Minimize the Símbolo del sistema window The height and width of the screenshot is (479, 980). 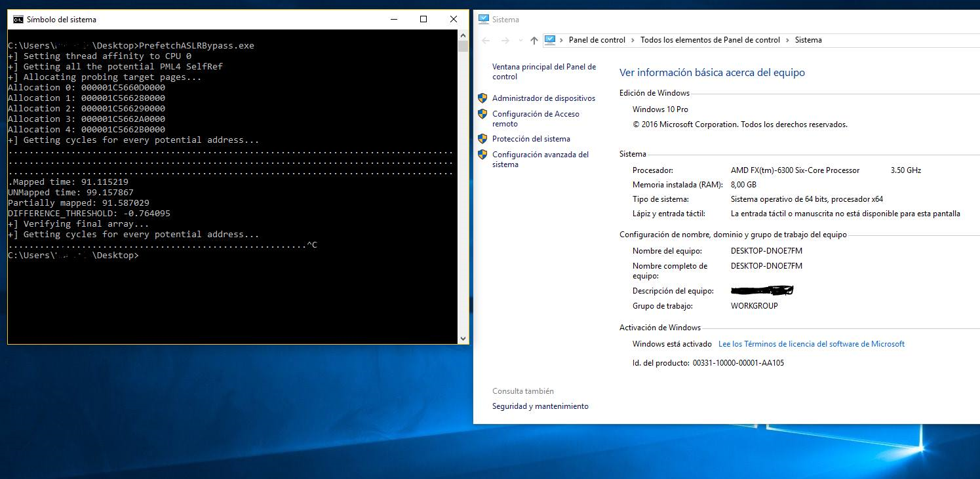point(393,19)
